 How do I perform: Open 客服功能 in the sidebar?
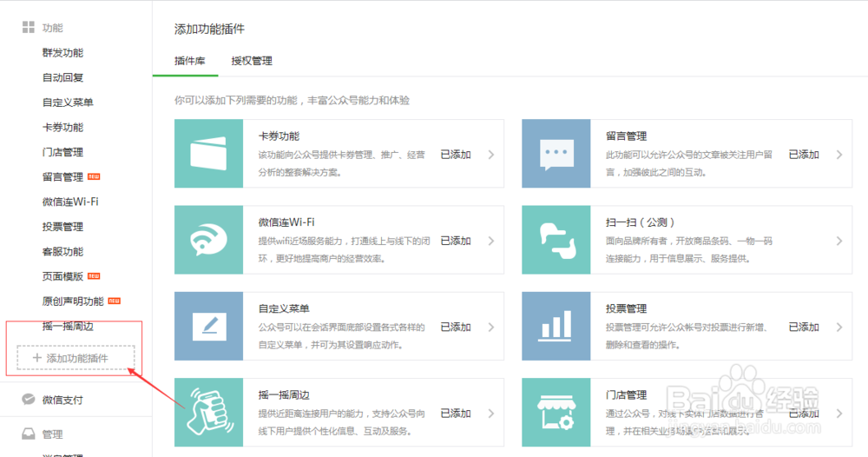62,251
